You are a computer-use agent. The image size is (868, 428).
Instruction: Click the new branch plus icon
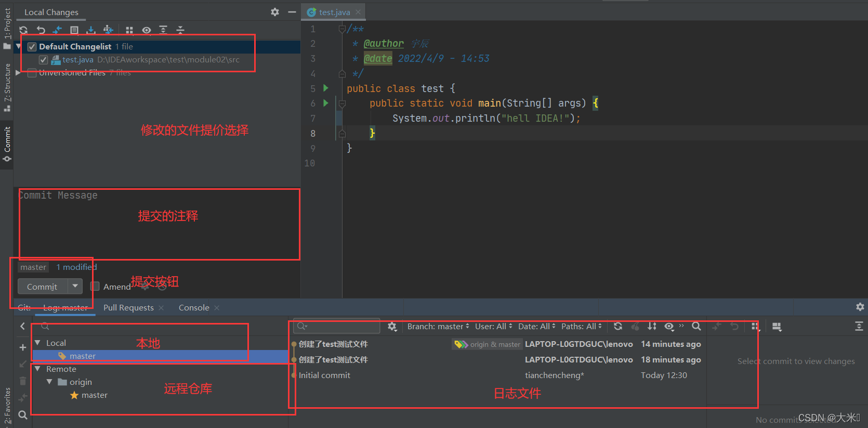point(22,347)
